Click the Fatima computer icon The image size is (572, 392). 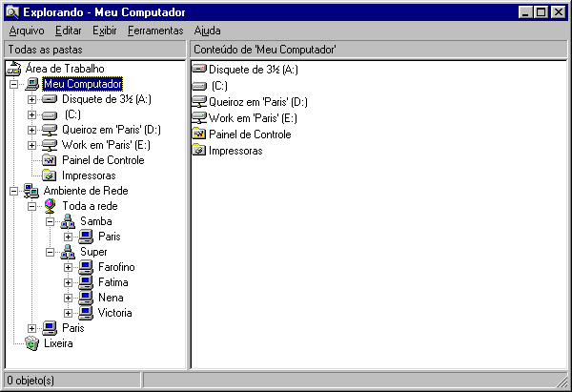click(x=86, y=282)
